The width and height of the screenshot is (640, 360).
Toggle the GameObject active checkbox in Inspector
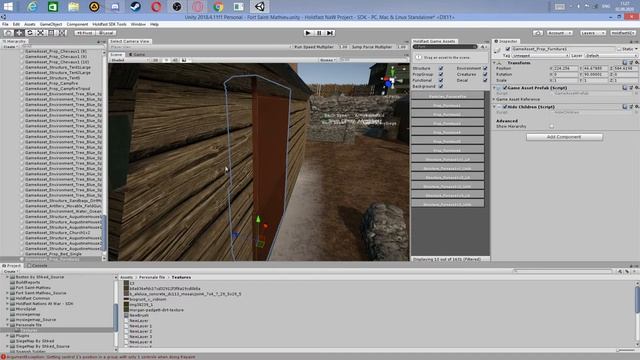[508, 49]
